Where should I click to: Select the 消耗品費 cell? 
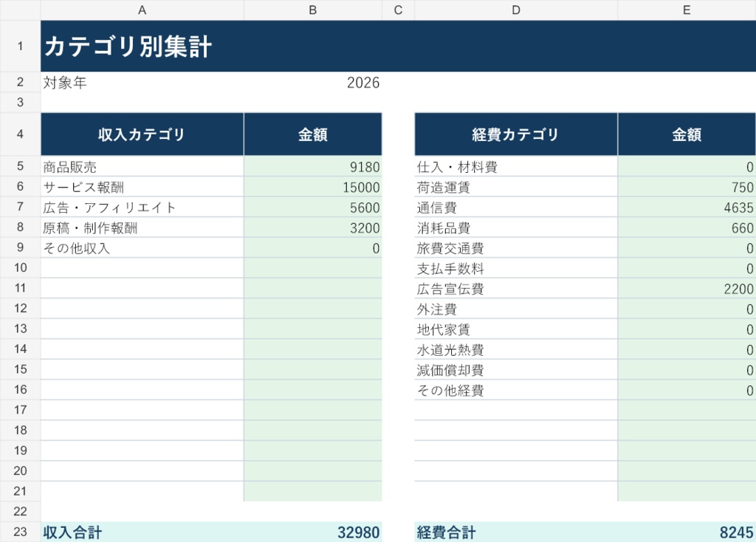coord(516,227)
